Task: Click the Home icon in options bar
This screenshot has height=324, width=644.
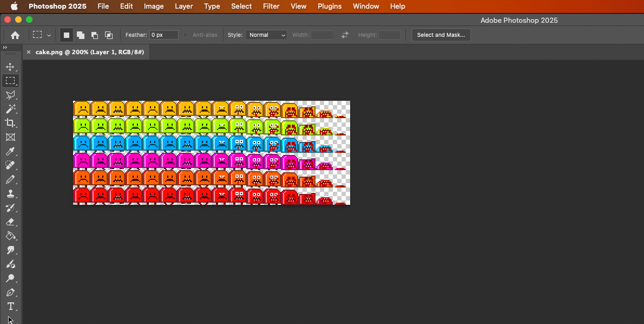Action: 15,35
